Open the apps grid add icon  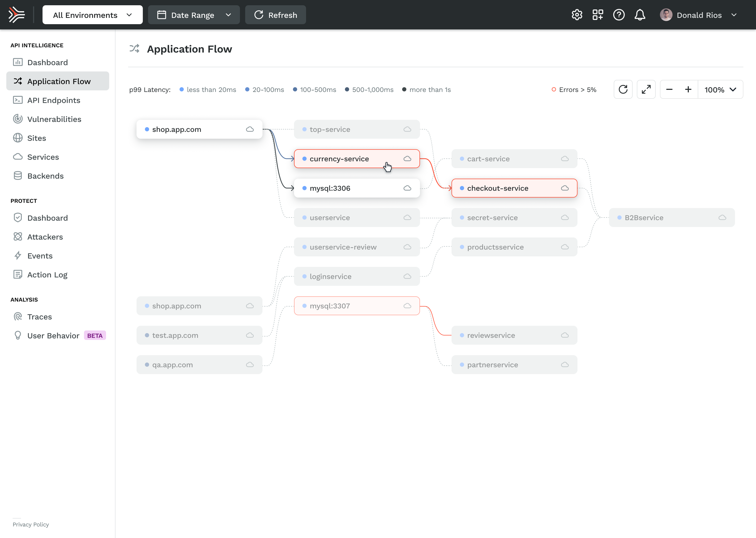coord(598,15)
